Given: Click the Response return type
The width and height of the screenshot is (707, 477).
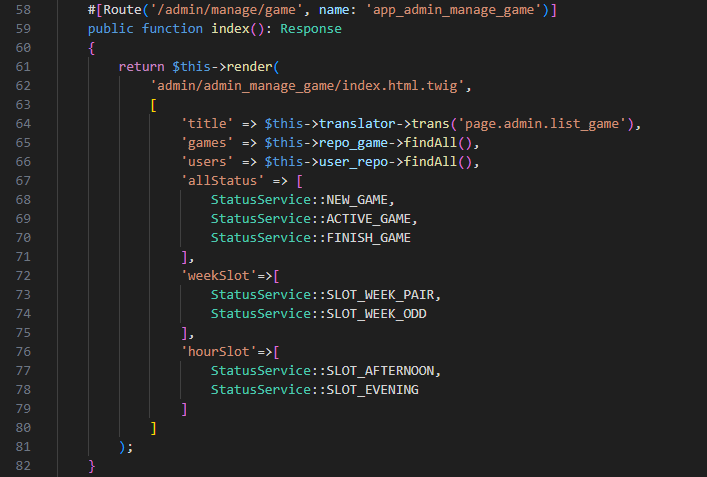Looking at the screenshot, I should click(311, 29).
